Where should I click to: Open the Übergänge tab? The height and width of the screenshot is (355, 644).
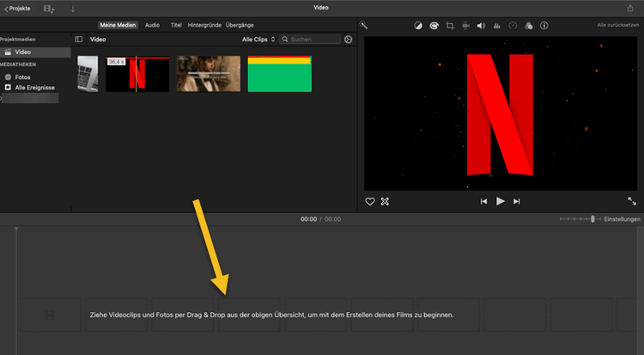(240, 25)
